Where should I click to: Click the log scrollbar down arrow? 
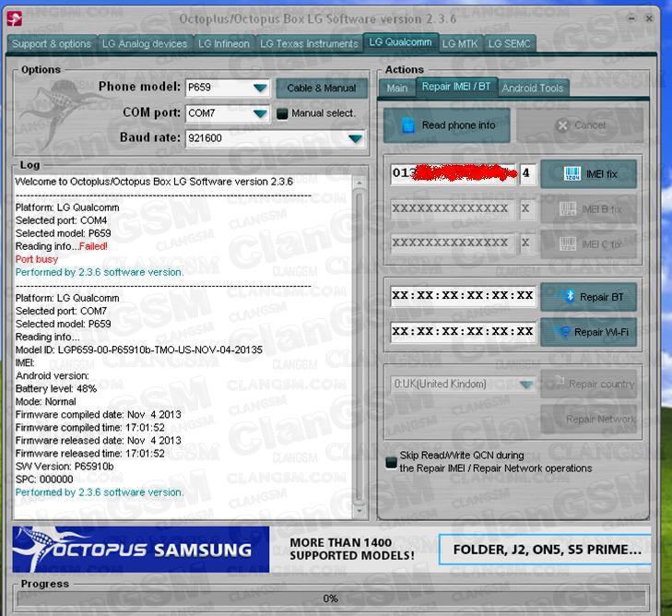tap(360, 511)
